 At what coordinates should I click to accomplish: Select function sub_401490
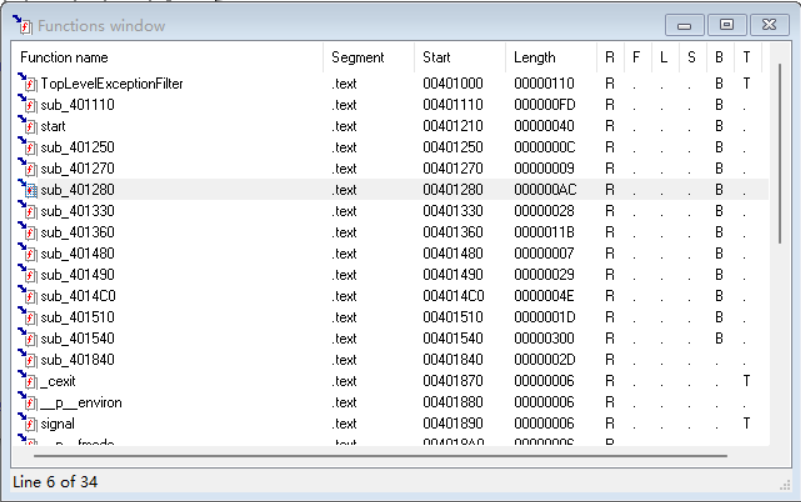pos(78,275)
